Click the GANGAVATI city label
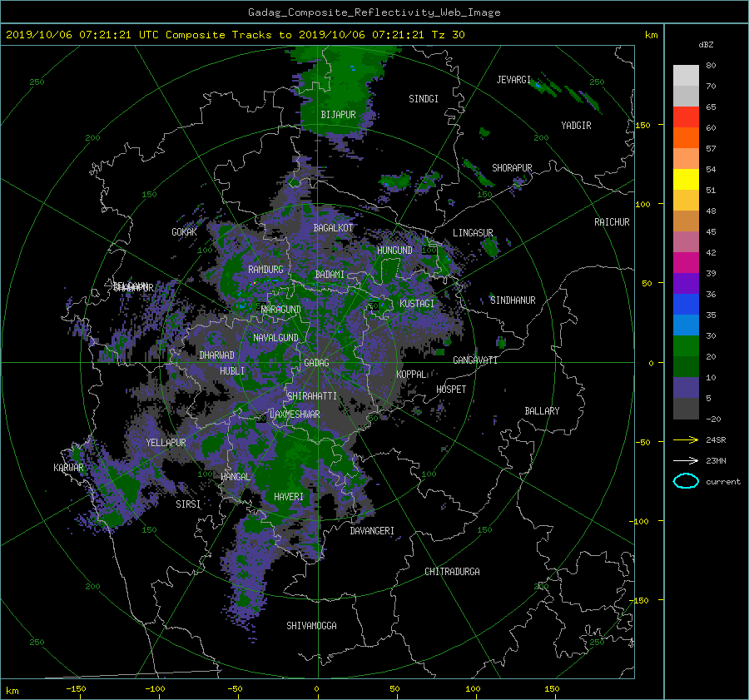This screenshot has height=700, width=749. (x=475, y=360)
